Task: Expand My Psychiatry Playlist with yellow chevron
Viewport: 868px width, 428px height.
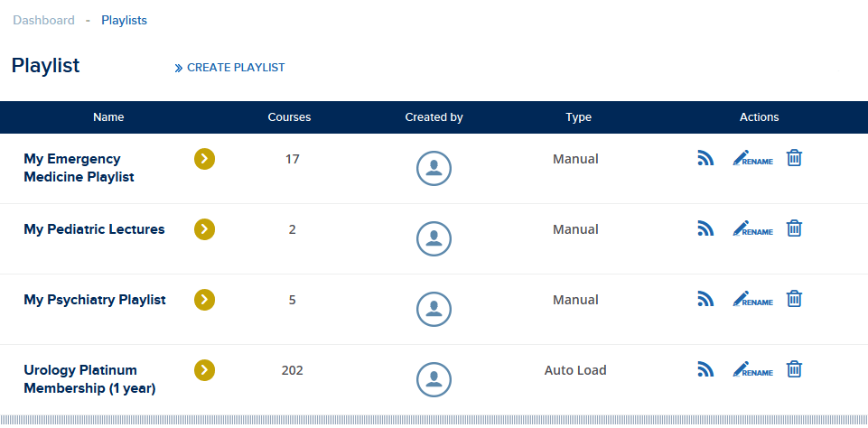Action: tap(204, 300)
